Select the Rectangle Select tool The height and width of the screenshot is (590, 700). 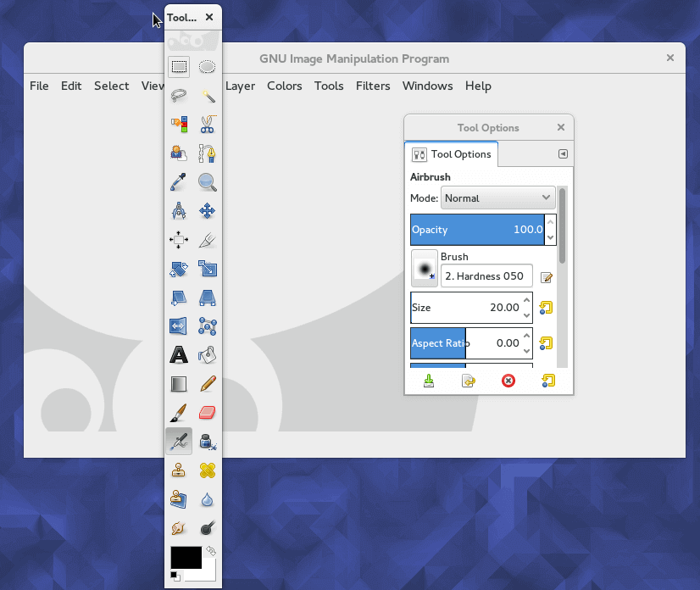pos(179,67)
